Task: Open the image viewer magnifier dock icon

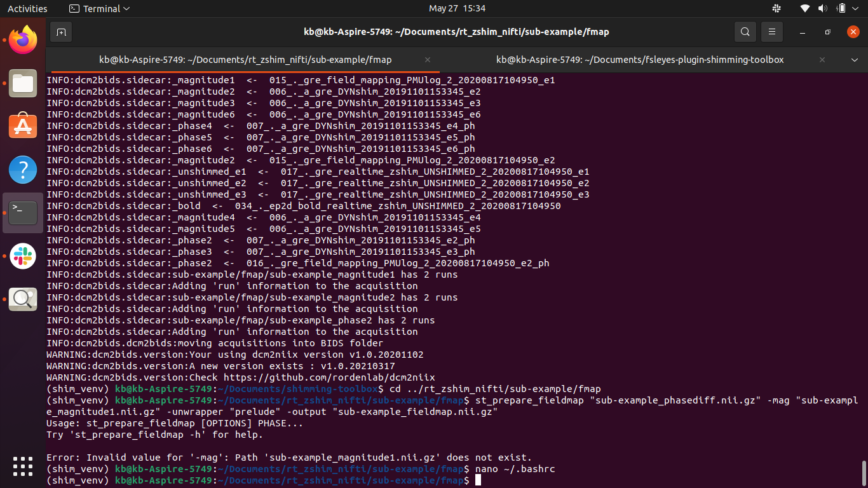Action: [x=23, y=299]
